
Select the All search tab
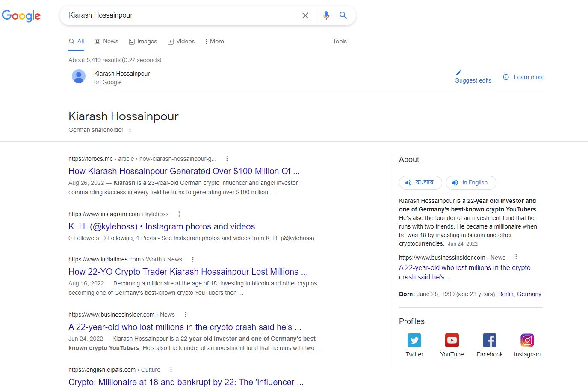pos(76,42)
